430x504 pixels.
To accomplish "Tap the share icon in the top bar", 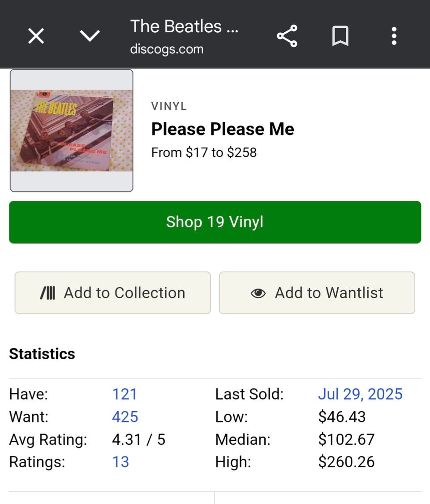I will (x=287, y=36).
